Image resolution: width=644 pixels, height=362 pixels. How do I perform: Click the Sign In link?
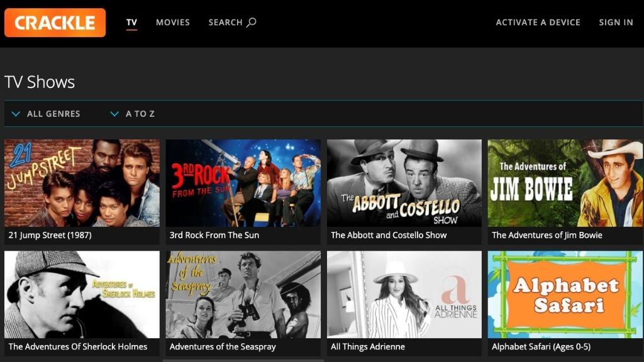(x=616, y=22)
